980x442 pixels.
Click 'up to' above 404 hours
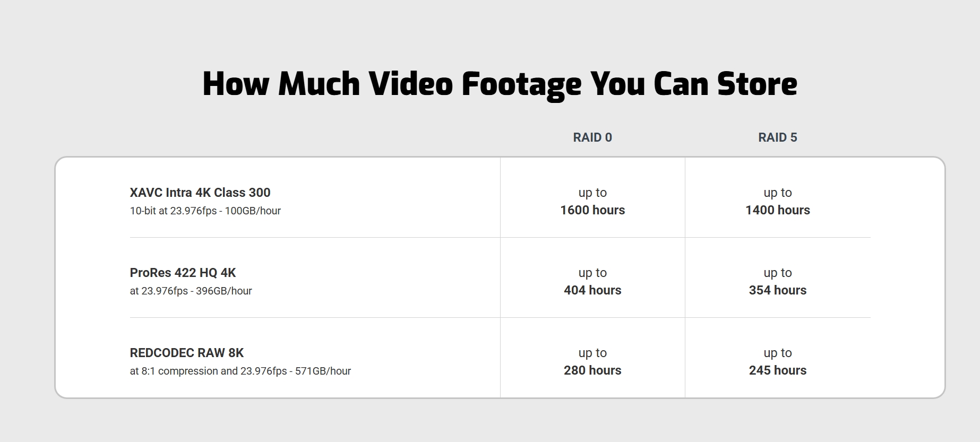click(592, 273)
